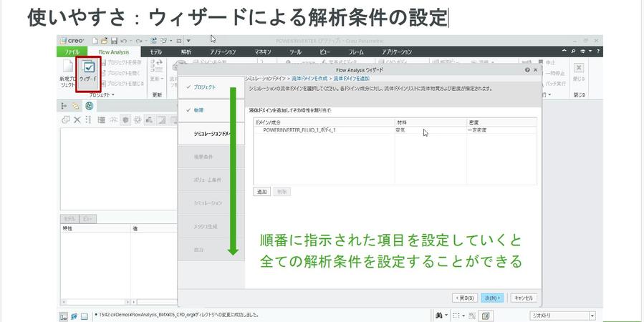Open file via folder icon in quick toolbar
644x322 pixels.
(104, 41)
